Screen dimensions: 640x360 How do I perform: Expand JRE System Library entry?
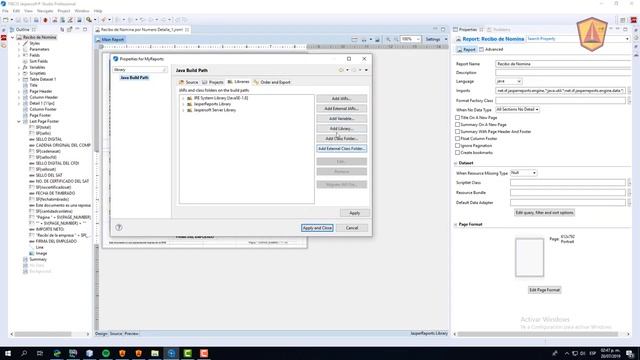pyautogui.click(x=183, y=98)
